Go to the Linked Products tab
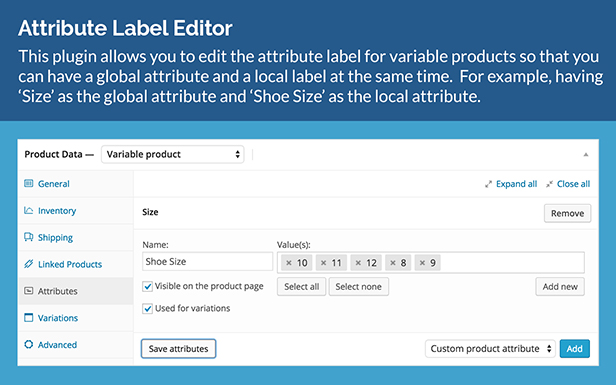Viewport: 616px width, 385px height. [x=76, y=264]
